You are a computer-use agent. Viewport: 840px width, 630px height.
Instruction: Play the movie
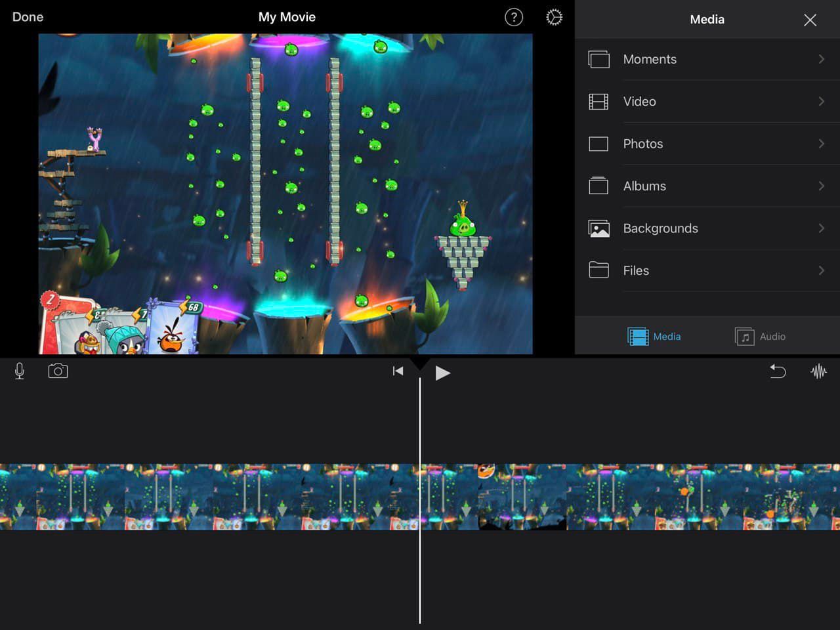click(x=443, y=373)
